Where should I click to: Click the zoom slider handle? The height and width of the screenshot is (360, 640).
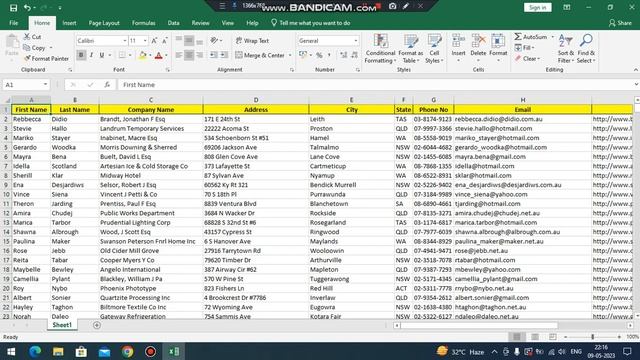coord(592,337)
